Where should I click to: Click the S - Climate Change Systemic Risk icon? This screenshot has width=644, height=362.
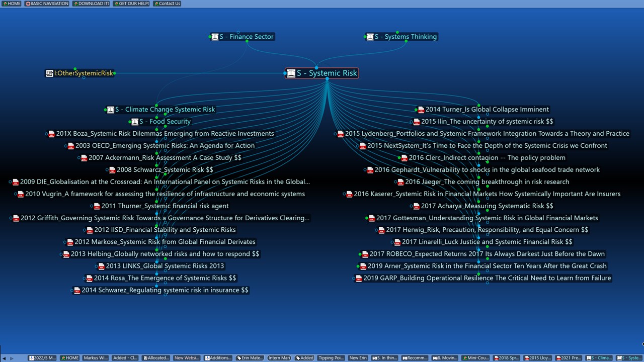tap(110, 110)
